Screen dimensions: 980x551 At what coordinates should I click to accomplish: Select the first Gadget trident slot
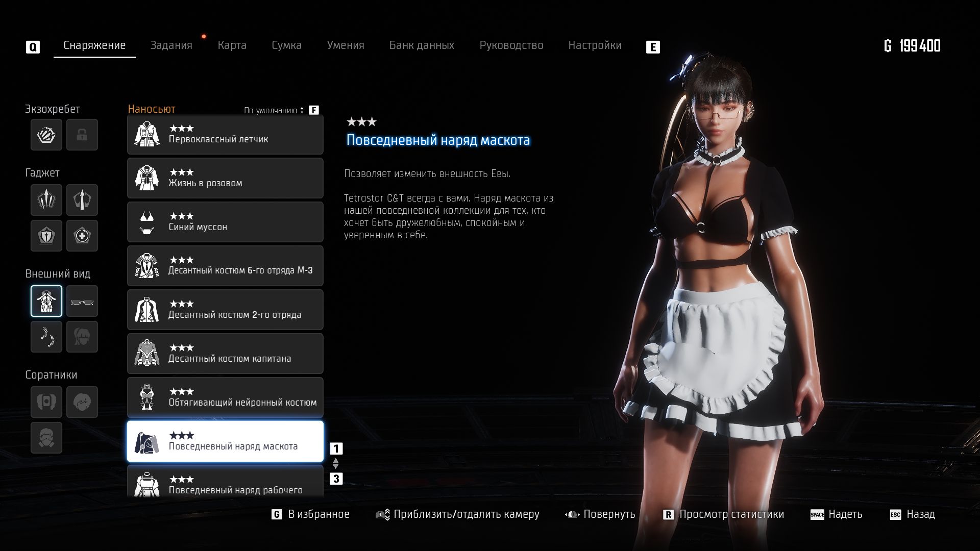pyautogui.click(x=46, y=199)
